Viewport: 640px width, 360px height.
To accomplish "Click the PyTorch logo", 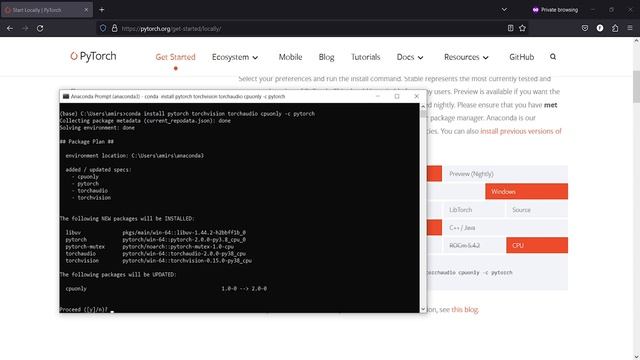I will pyautogui.click(x=93, y=56).
